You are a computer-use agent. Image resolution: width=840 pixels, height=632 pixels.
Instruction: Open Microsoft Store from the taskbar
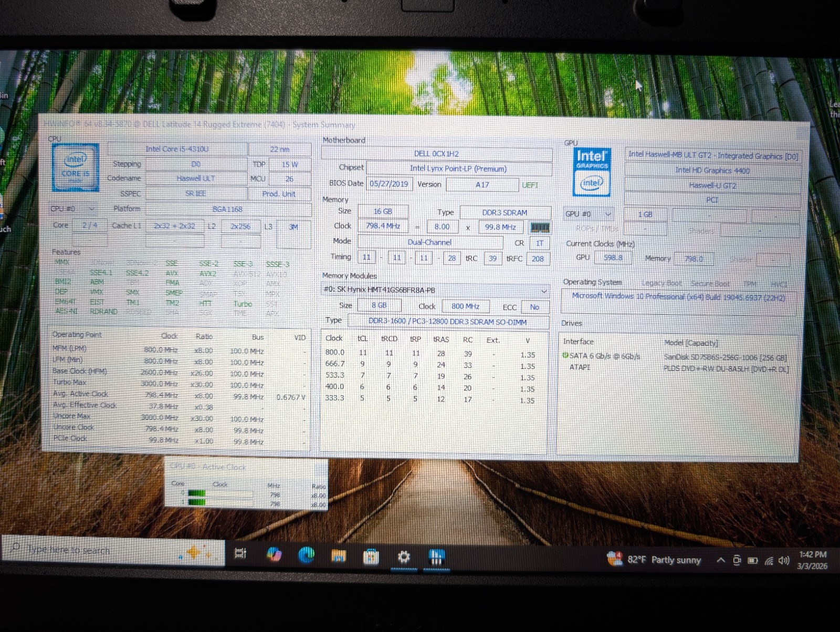[x=371, y=556]
